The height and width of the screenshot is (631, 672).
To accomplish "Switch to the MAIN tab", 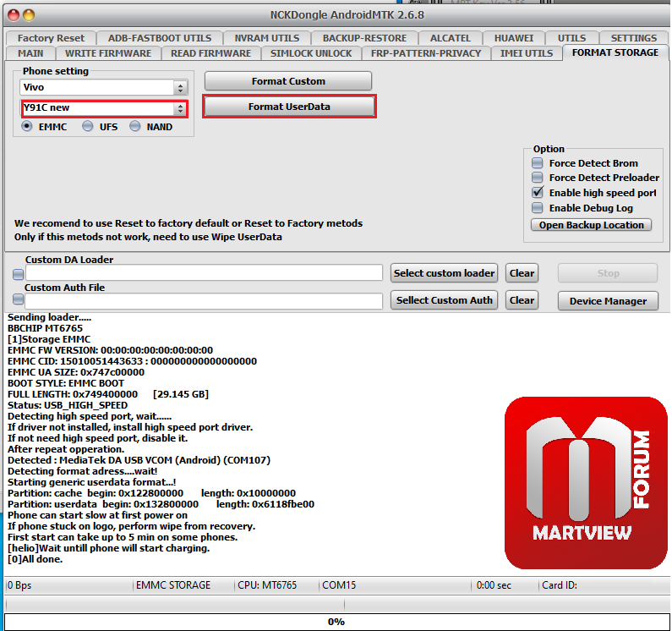I will click(30, 53).
